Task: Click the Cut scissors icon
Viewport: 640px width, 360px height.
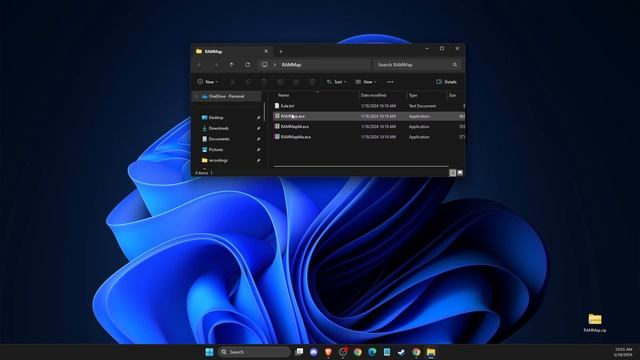Action: pyautogui.click(x=232, y=82)
